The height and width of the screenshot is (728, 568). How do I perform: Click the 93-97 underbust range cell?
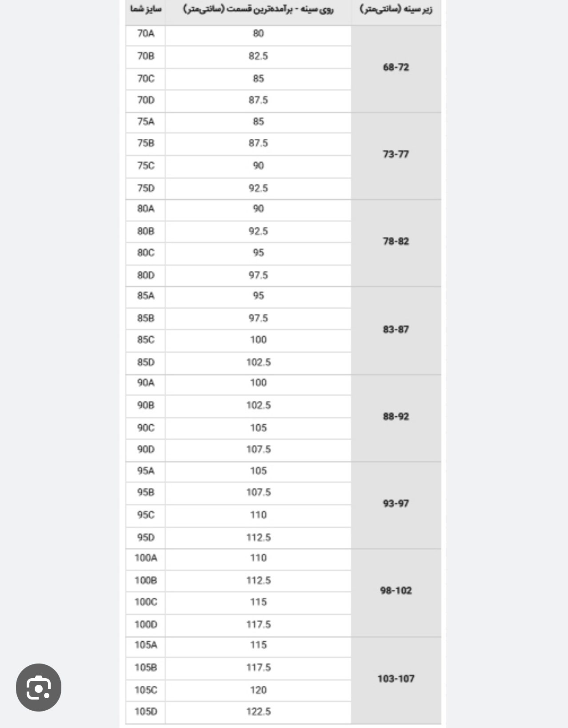396,504
